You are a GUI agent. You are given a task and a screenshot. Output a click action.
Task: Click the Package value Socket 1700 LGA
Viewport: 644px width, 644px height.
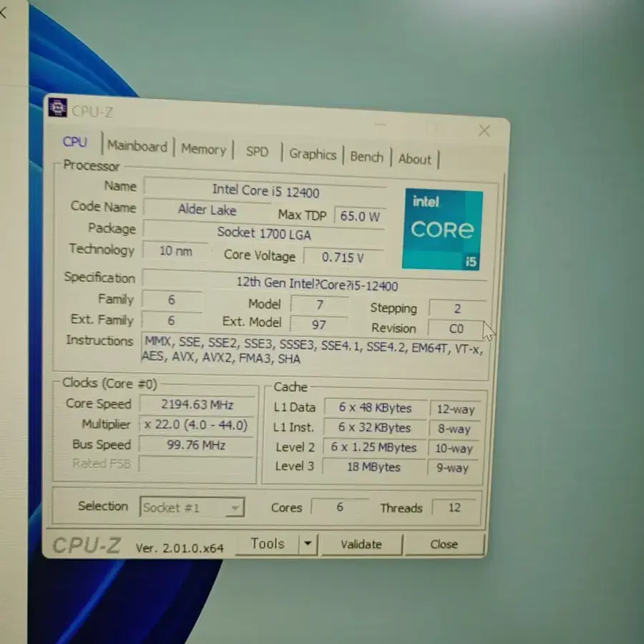tap(264, 233)
